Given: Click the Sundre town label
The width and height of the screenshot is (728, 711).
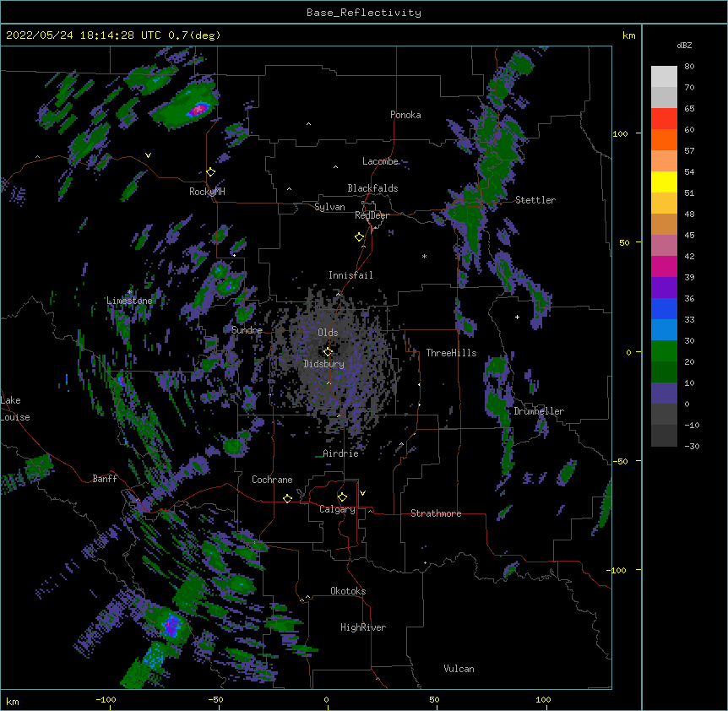Looking at the screenshot, I should click(x=247, y=330).
